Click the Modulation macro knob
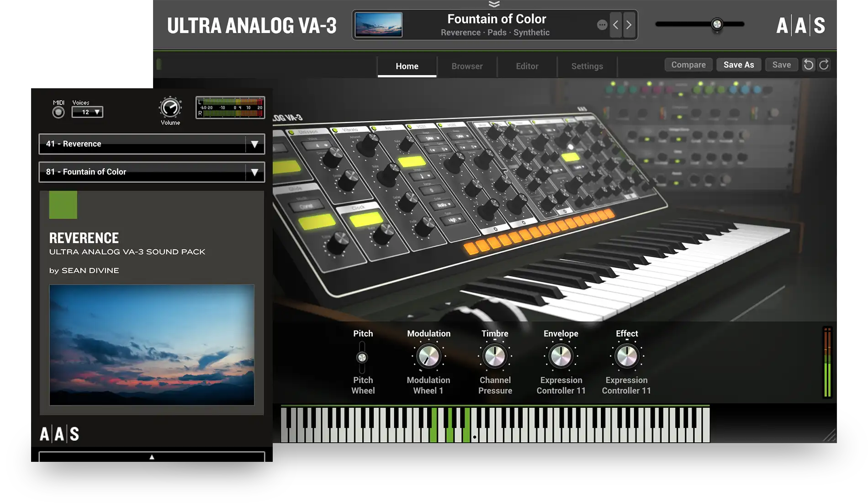 429,357
